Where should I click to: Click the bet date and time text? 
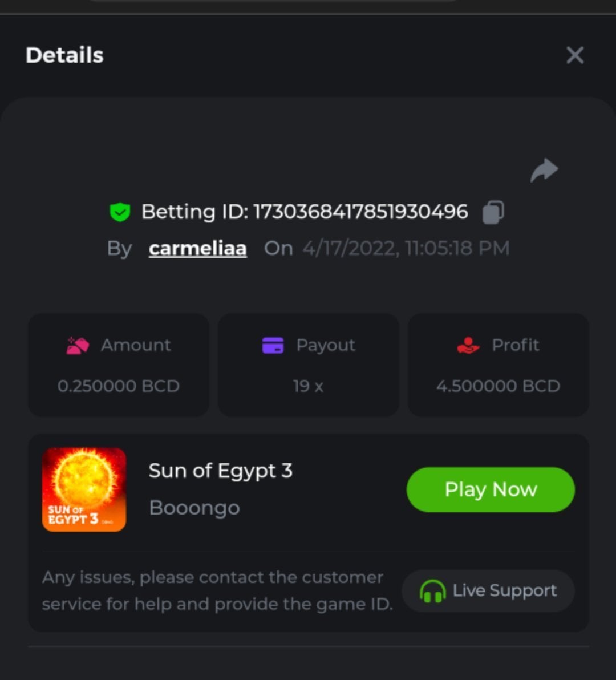pos(406,248)
